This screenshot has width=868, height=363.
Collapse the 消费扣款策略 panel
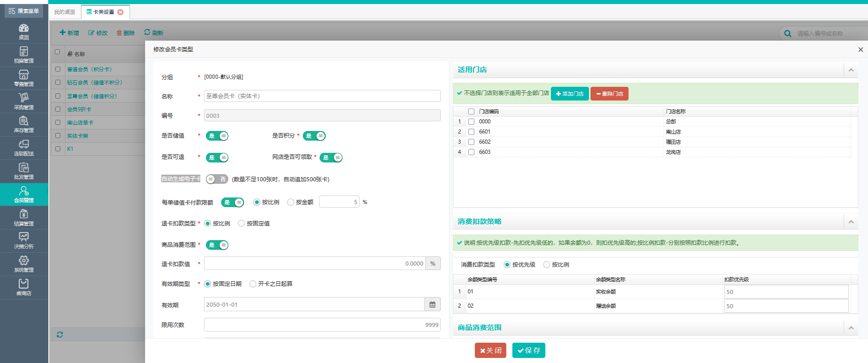click(x=851, y=222)
